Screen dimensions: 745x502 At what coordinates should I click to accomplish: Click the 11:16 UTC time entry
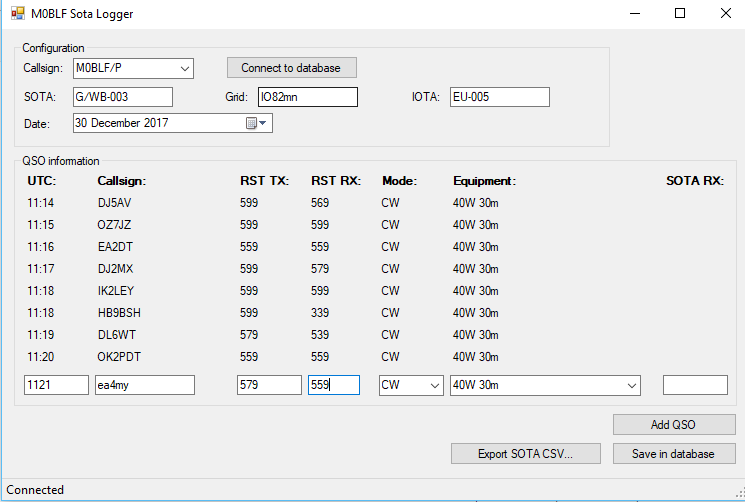click(40, 247)
